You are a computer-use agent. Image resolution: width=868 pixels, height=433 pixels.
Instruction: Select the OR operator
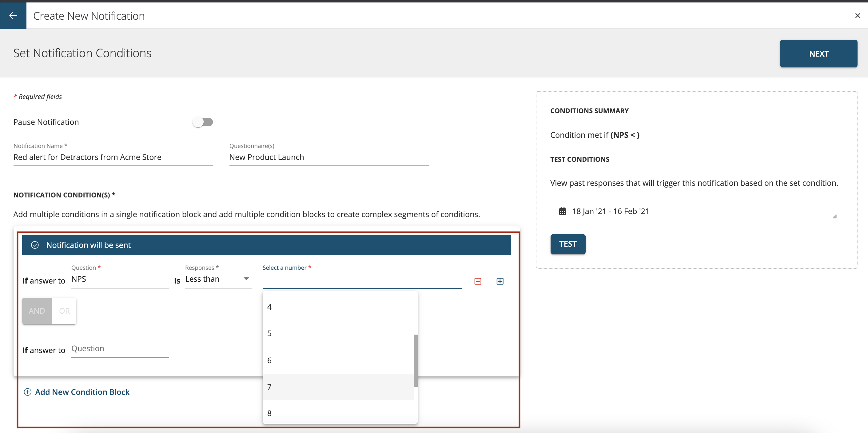pyautogui.click(x=64, y=311)
